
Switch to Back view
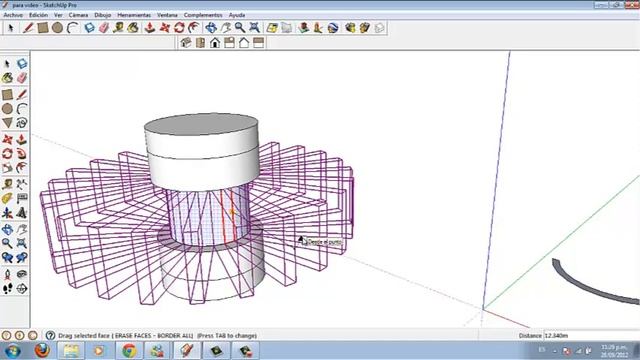244,42
